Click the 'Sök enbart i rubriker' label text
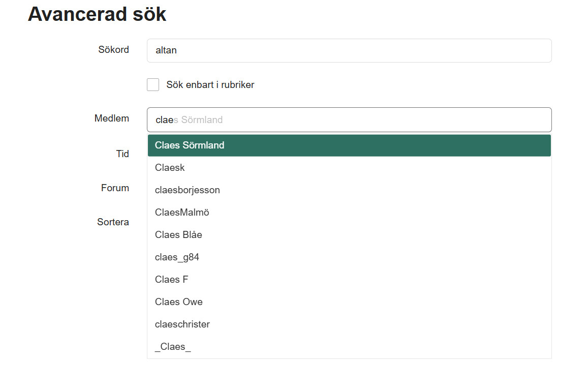Image resolution: width=588 pixels, height=388 pixels. tap(210, 85)
